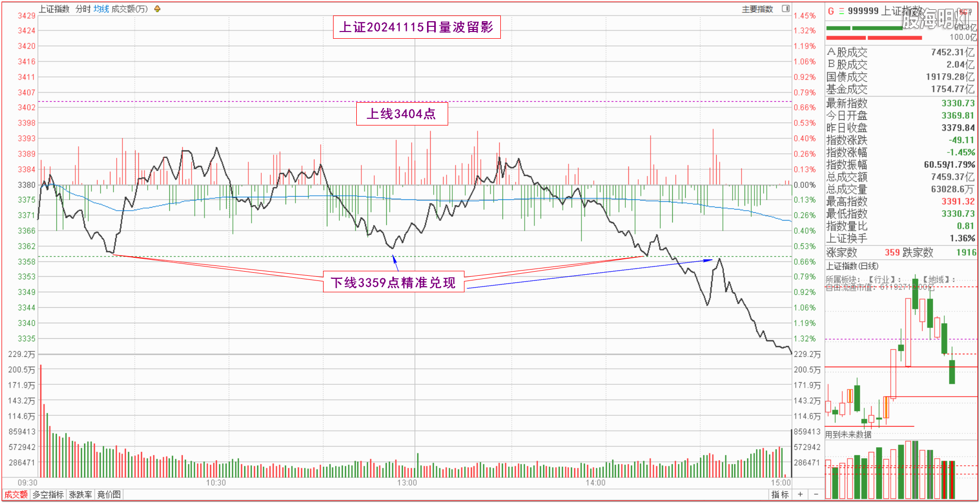
Task: Click the 上证20241115日量波留影 title box
Action: pos(416,27)
